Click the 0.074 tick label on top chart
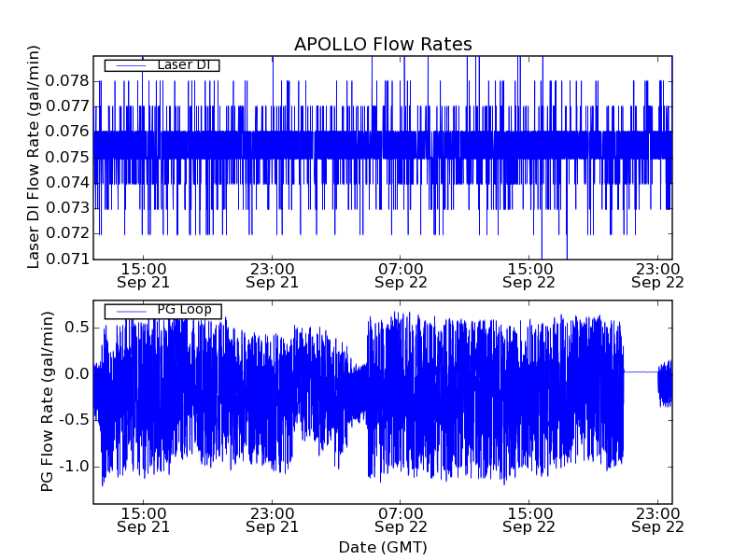 point(67,182)
